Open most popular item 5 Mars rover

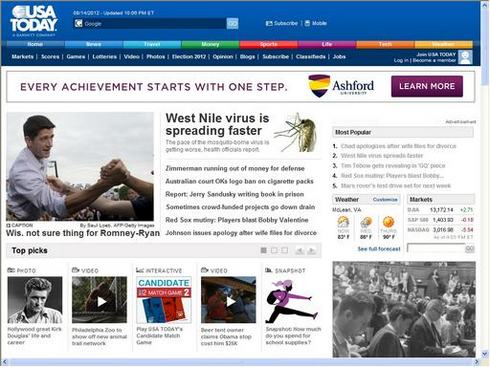pyautogui.click(x=396, y=186)
